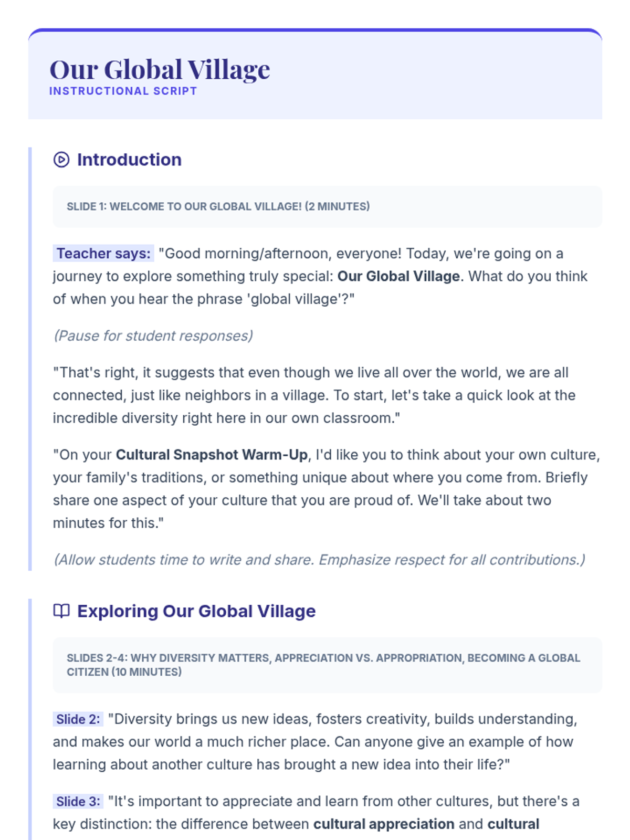
Task: Click the bold cultural appreciation term
Action: 384,824
